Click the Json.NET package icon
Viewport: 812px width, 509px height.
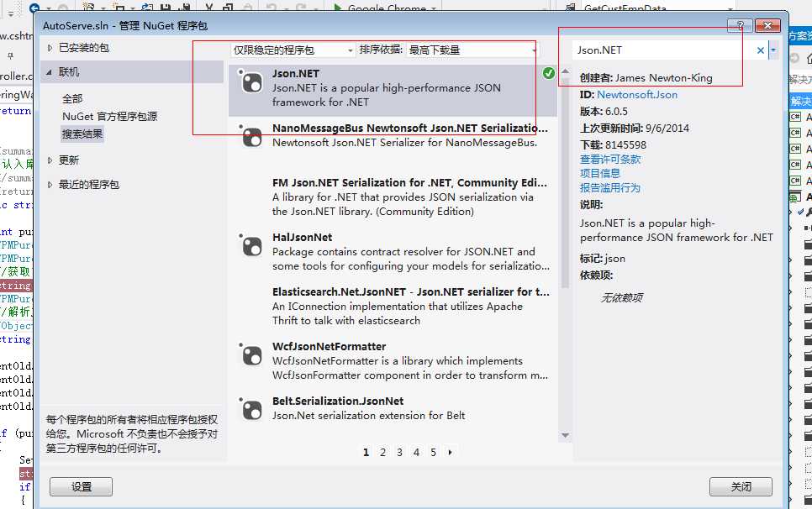251,81
